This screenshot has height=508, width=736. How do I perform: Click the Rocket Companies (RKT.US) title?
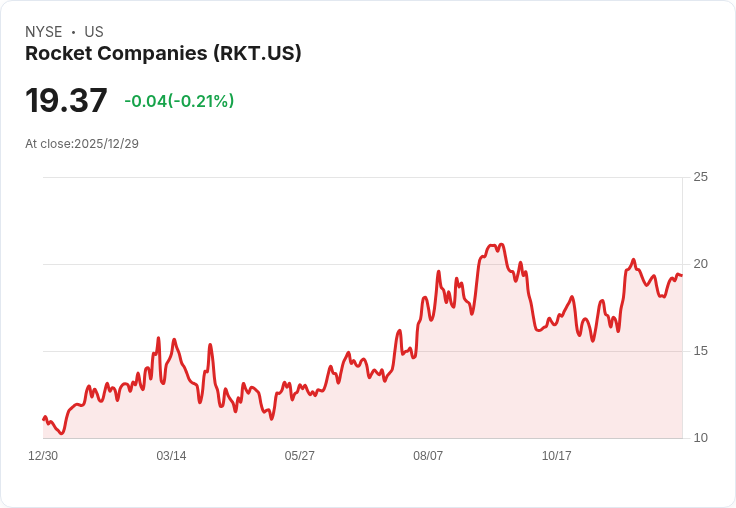[x=163, y=53]
